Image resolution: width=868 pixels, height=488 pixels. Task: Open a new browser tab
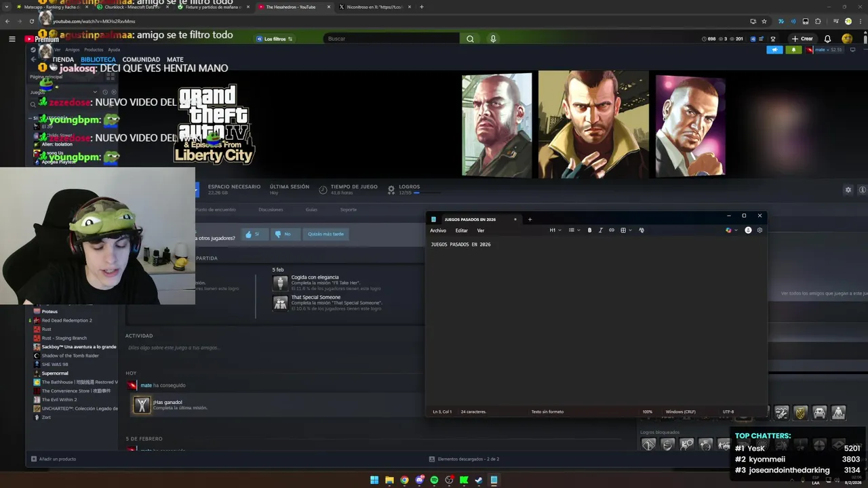click(x=421, y=7)
